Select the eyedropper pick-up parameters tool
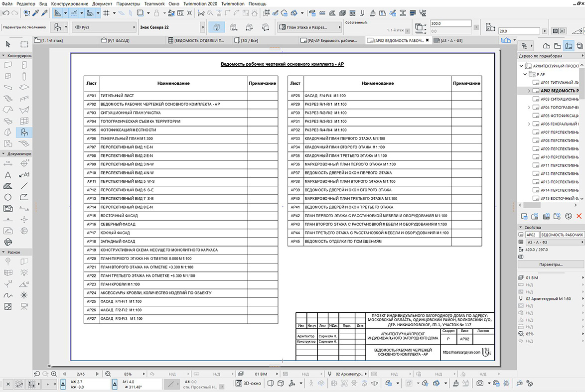585x392 pixels. pyautogui.click(x=36, y=13)
